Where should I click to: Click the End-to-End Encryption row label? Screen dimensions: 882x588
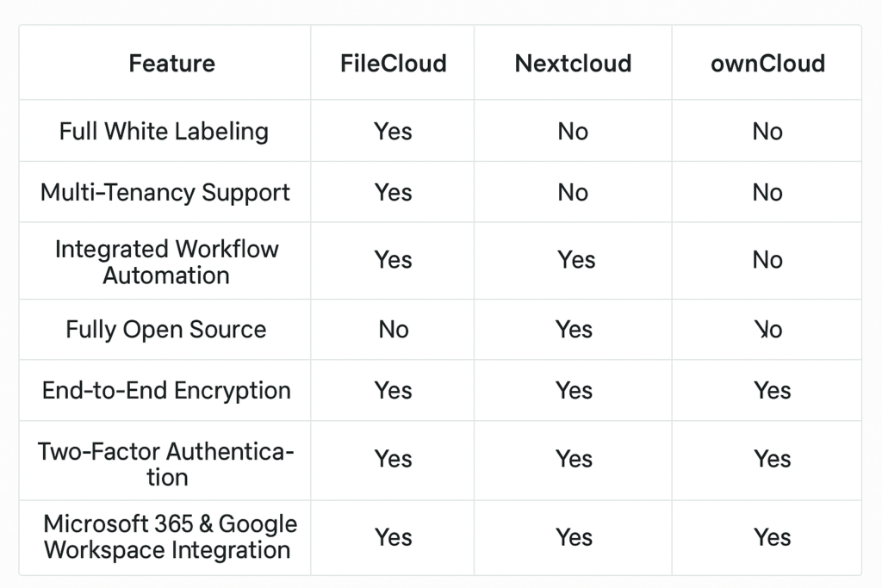(x=166, y=390)
